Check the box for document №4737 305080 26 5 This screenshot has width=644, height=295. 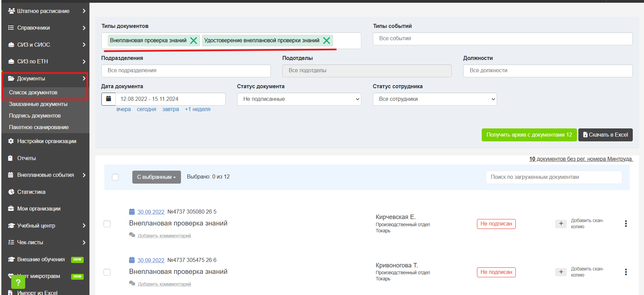point(107,224)
